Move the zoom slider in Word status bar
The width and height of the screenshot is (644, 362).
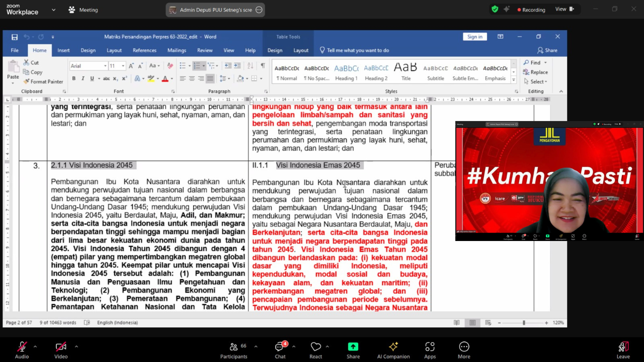click(524, 323)
